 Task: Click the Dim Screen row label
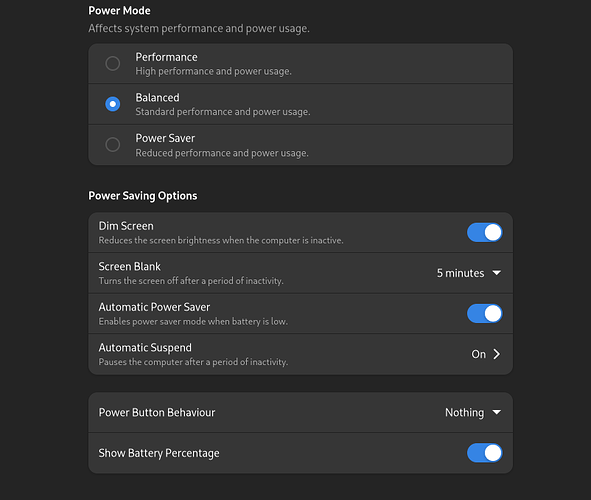126,226
